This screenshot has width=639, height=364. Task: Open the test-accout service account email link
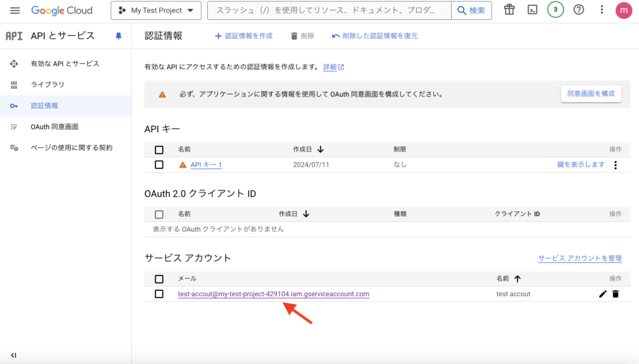(273, 294)
